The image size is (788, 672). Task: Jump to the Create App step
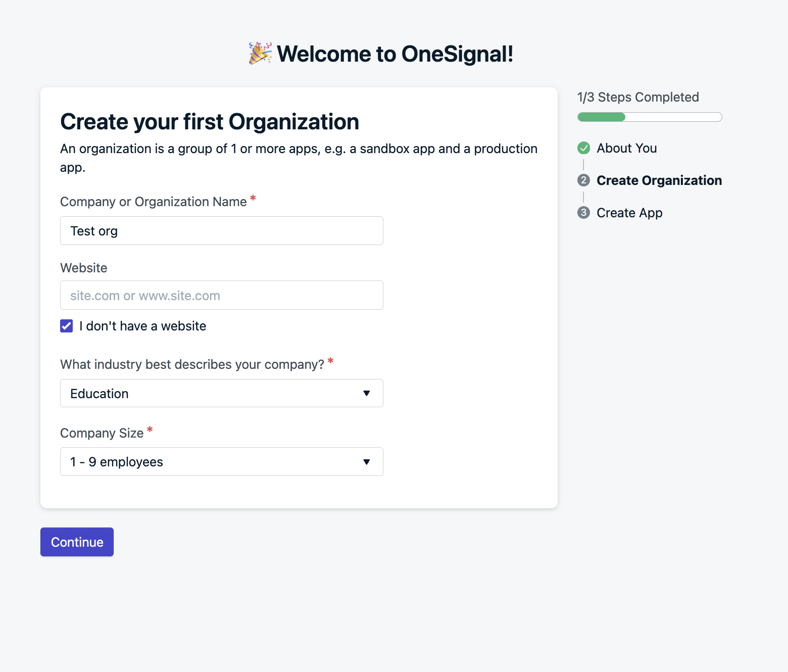coord(629,213)
